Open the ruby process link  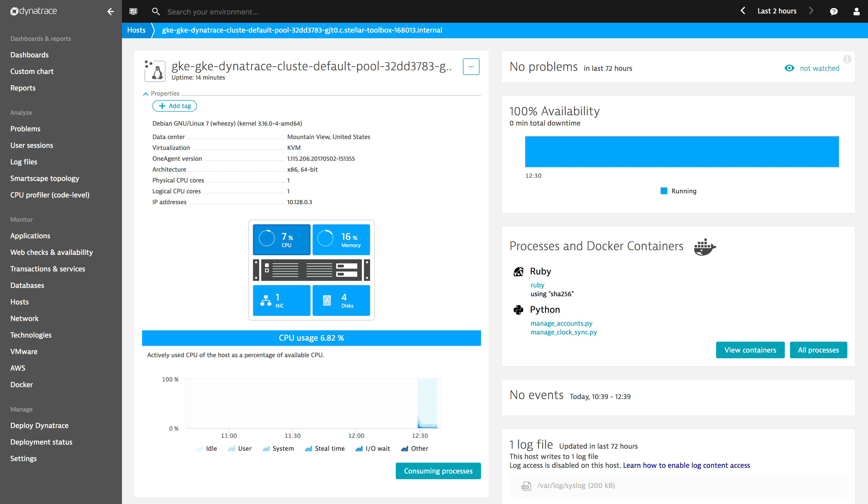tap(537, 285)
